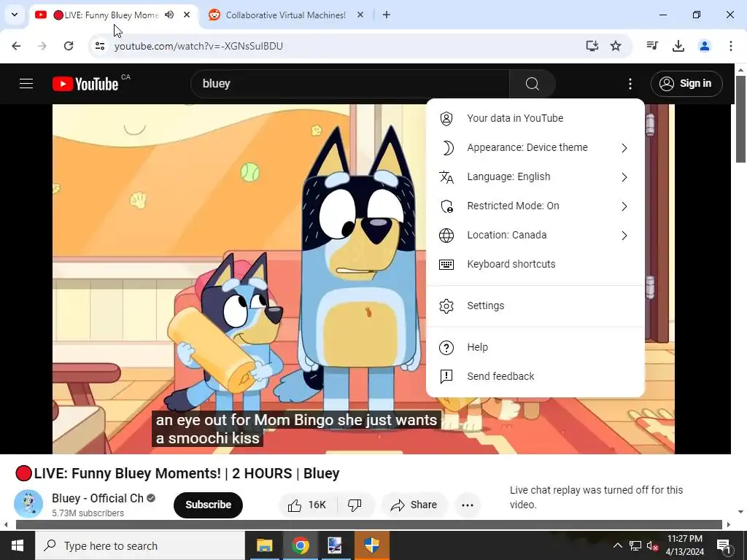Viewport: 747px width, 560px height.
Task: Open the notification center icon
Action: (x=724, y=546)
